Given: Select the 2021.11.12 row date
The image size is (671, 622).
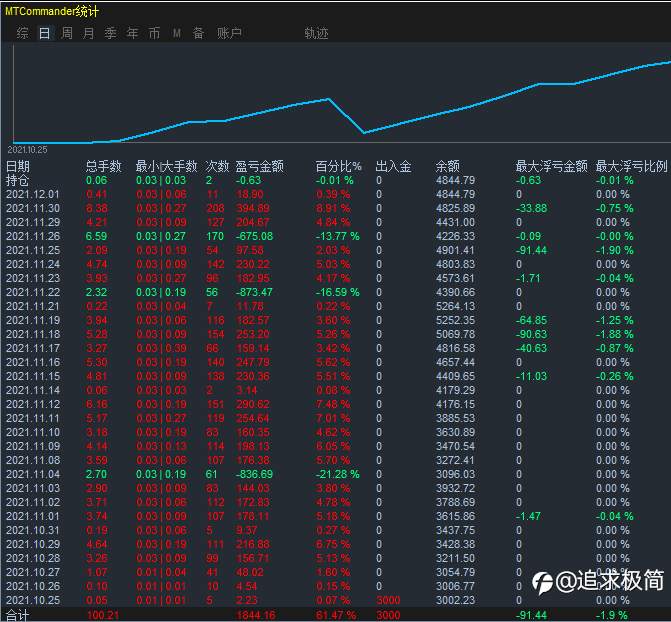Looking at the screenshot, I should (33, 405).
